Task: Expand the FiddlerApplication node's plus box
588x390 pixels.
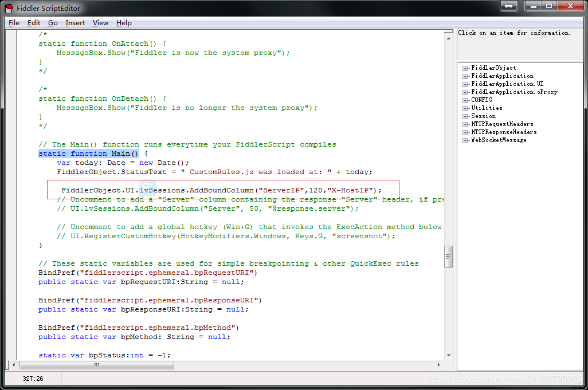Action: pyautogui.click(x=465, y=76)
